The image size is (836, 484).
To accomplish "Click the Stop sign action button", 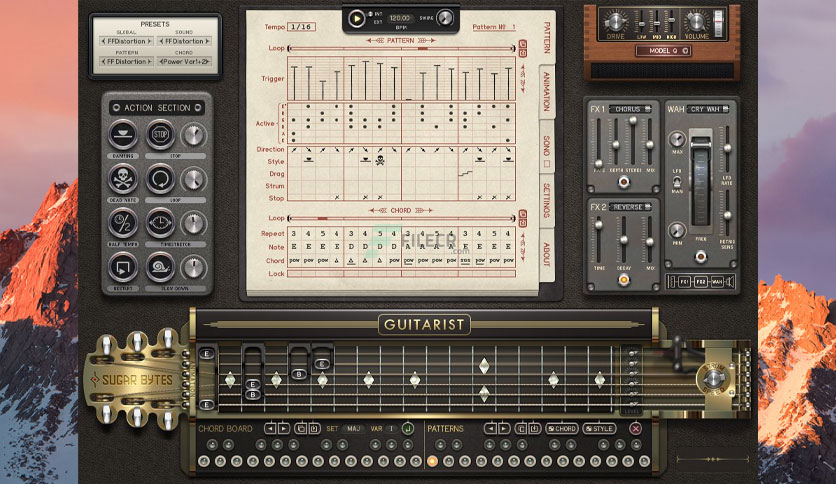I will click(160, 134).
